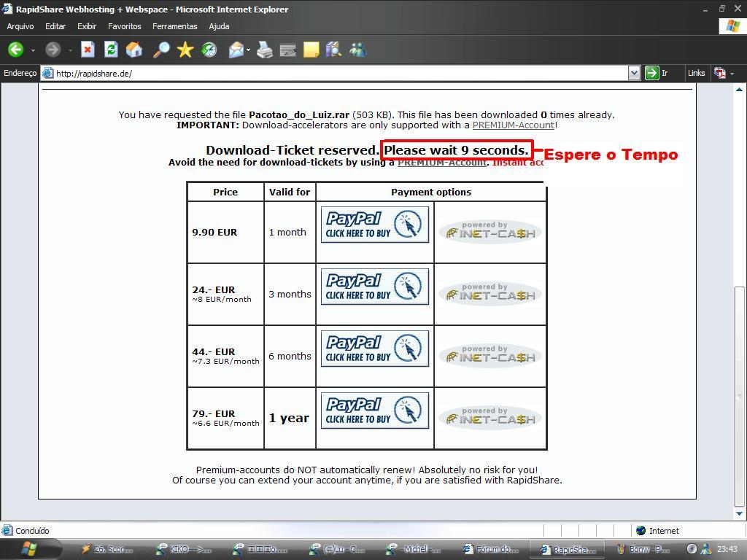Click the system tray clock 23:43
Image resolution: width=747 pixels, height=560 pixels.
pos(727,550)
